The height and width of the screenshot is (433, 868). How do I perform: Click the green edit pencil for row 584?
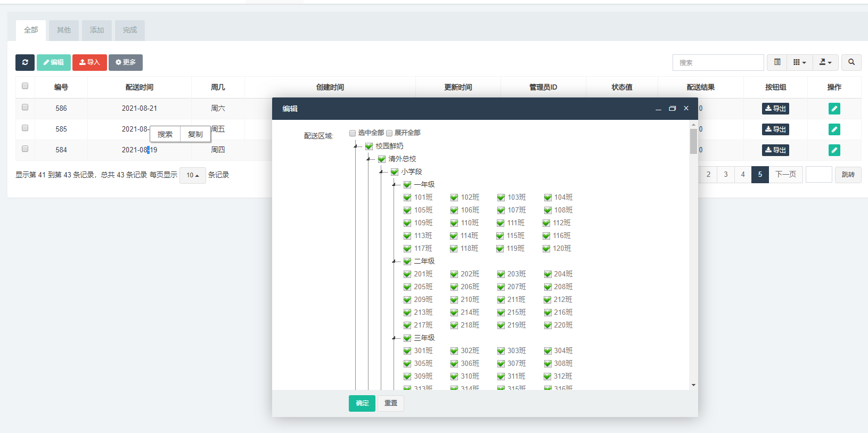pos(834,150)
